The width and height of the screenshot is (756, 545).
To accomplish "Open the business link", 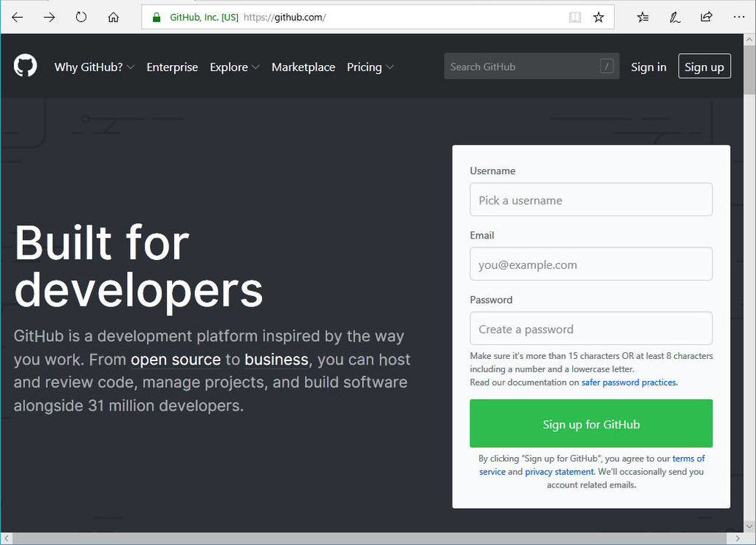I will click(x=276, y=360).
